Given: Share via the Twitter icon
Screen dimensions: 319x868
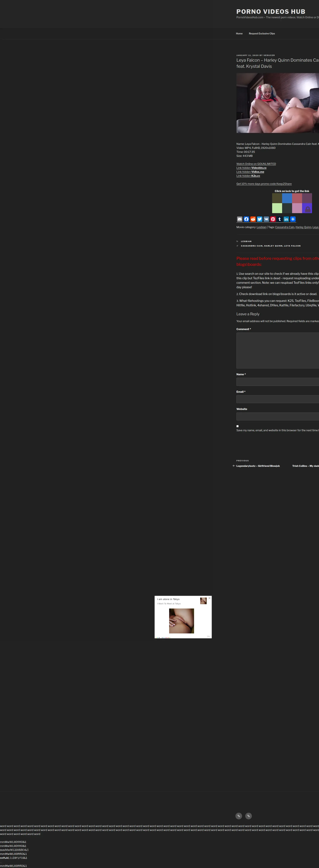Looking at the screenshot, I should [x=260, y=219].
